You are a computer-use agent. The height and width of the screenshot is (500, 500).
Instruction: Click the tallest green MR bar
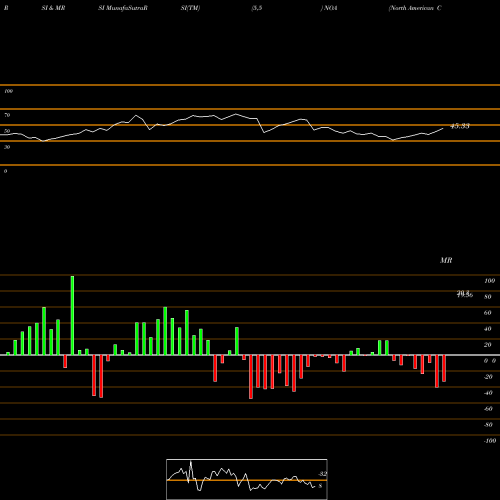(72, 315)
